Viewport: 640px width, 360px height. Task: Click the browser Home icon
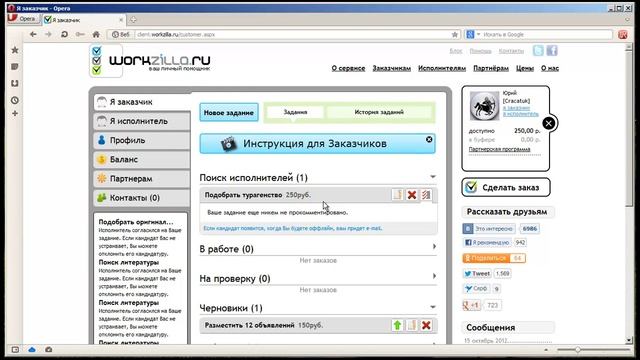coord(96,34)
